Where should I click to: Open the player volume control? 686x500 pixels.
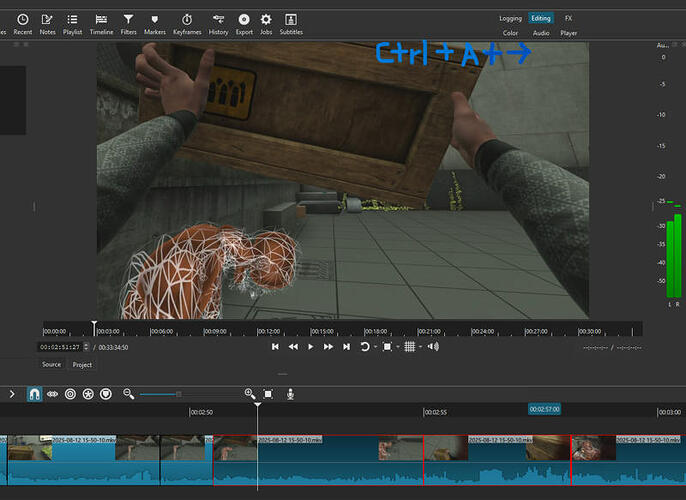click(x=433, y=347)
